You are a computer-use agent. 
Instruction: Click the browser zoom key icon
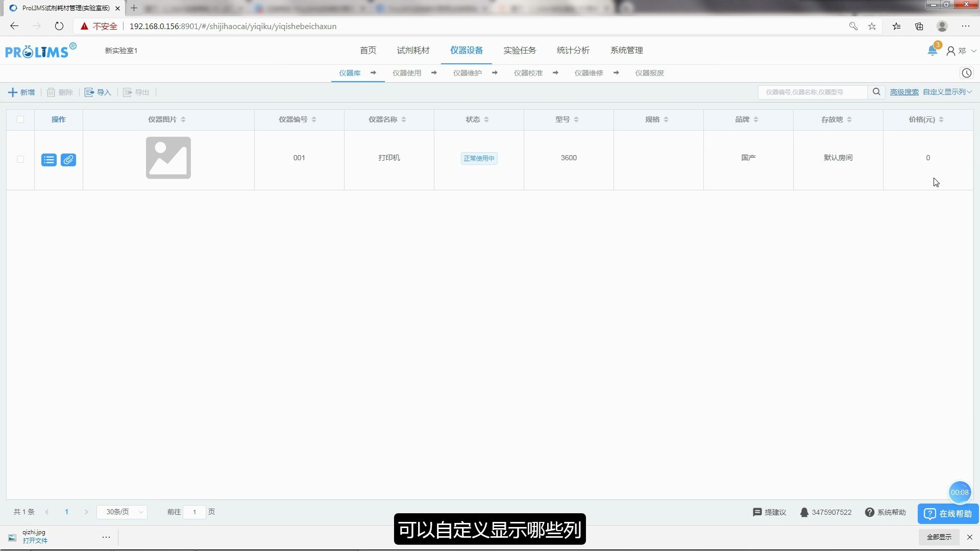point(853,26)
